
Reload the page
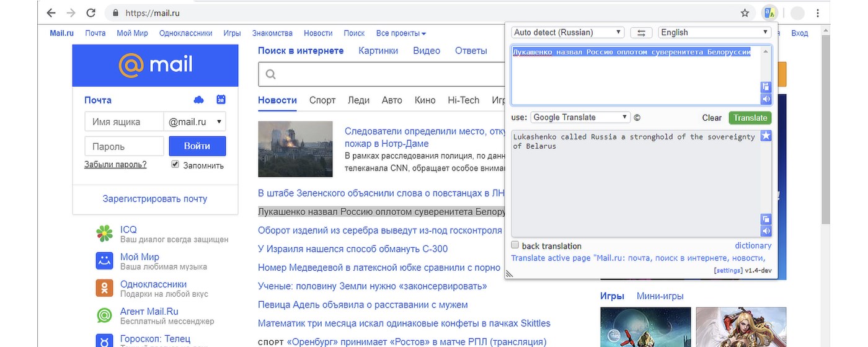click(91, 12)
